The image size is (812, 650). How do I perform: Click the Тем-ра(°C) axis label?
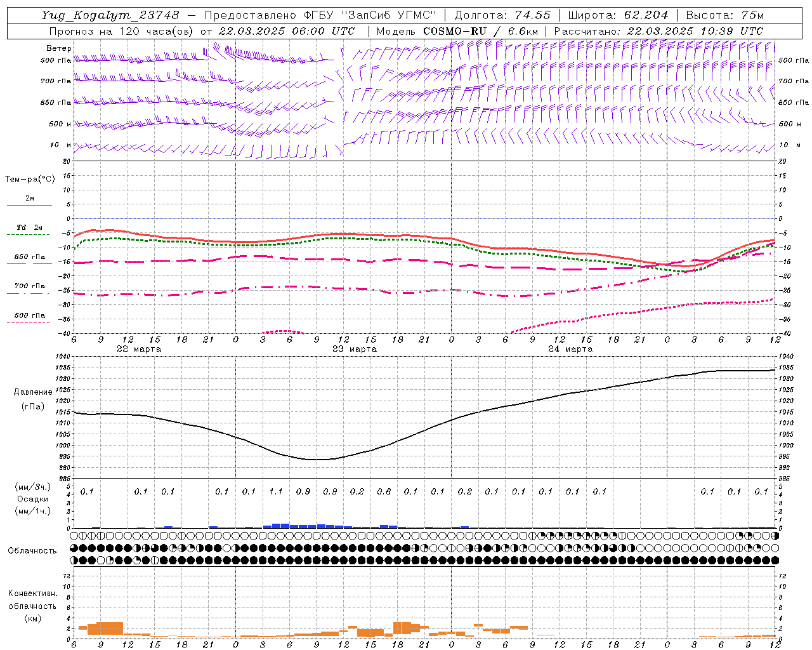point(30,180)
